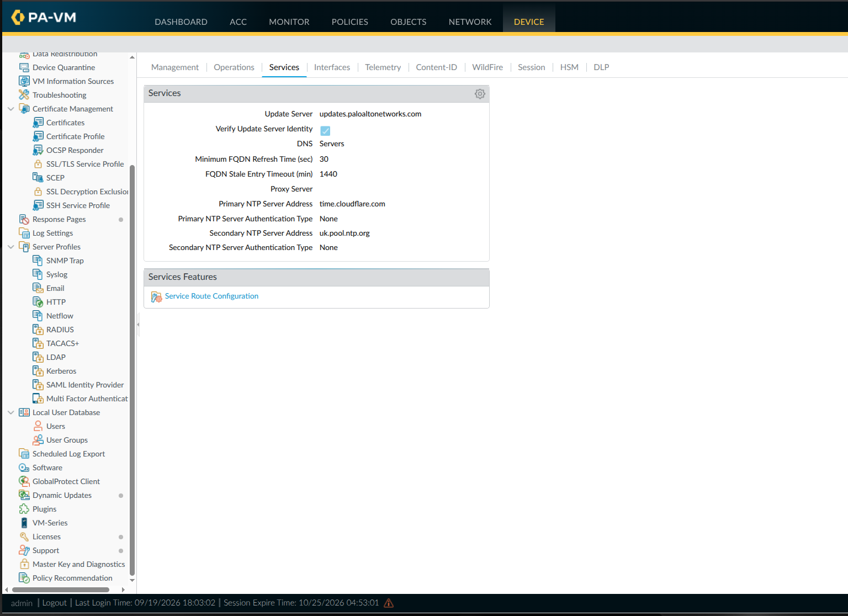Click the Software icon

point(24,468)
